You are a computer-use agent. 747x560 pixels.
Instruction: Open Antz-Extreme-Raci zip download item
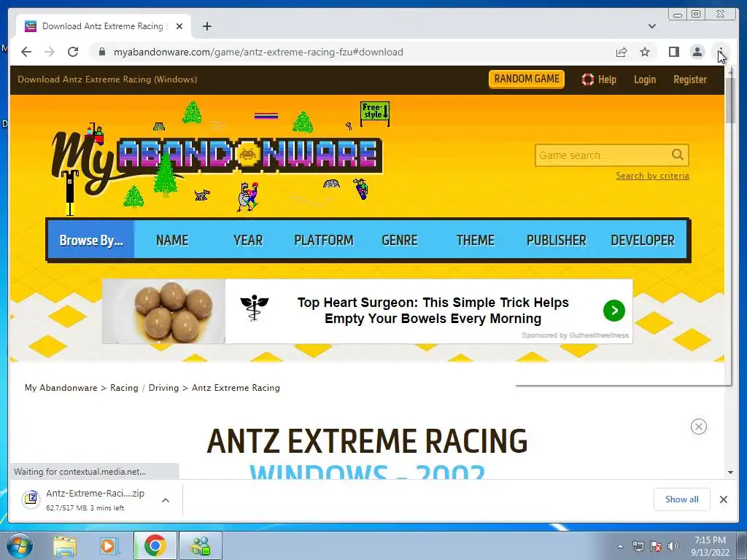[88, 499]
